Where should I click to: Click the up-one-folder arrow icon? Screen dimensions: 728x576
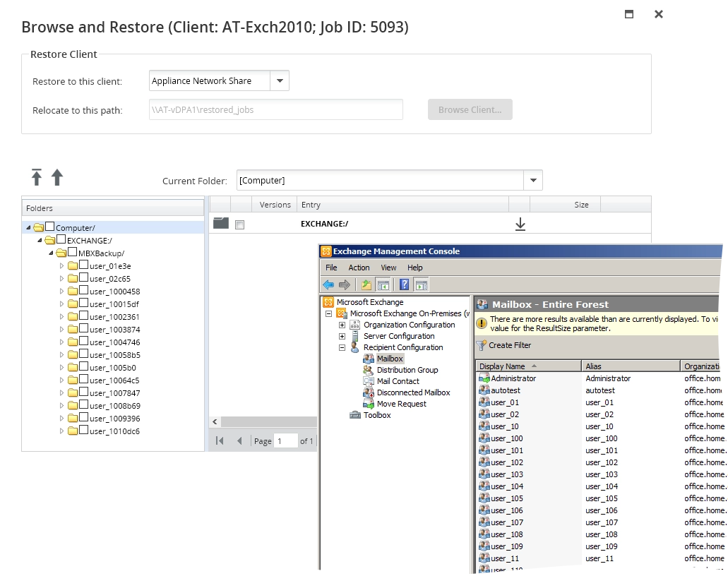tap(56, 177)
